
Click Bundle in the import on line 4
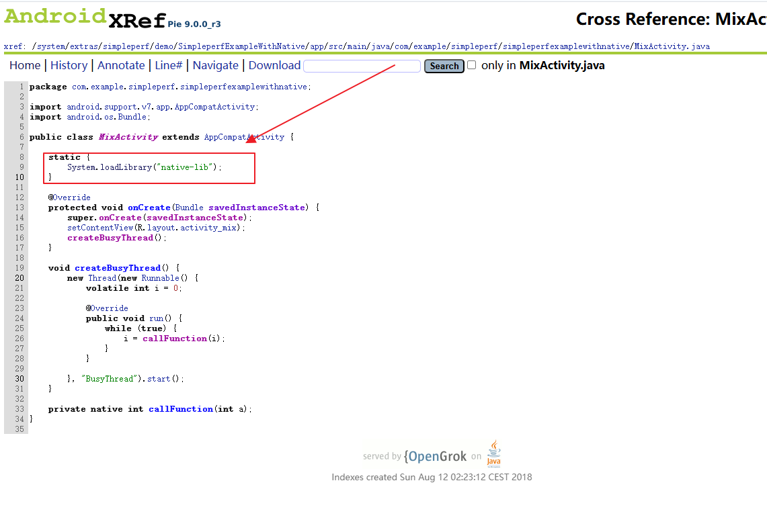point(132,117)
